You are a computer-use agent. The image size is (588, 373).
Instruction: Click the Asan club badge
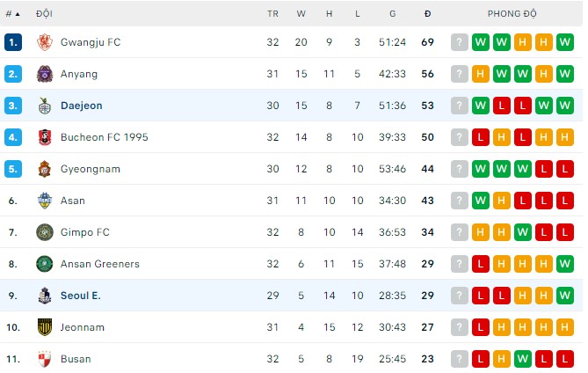(44, 201)
